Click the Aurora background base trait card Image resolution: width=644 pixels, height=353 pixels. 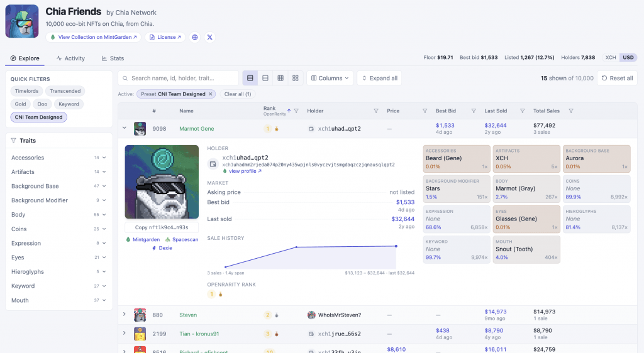pos(596,159)
